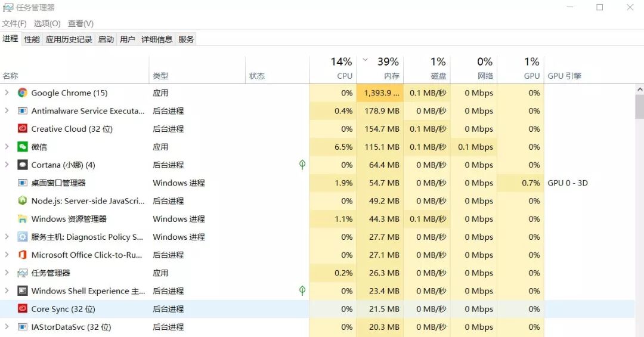Expand the IAStorDataSvc (32 位) row
The height and width of the screenshot is (337, 644).
click(x=7, y=327)
